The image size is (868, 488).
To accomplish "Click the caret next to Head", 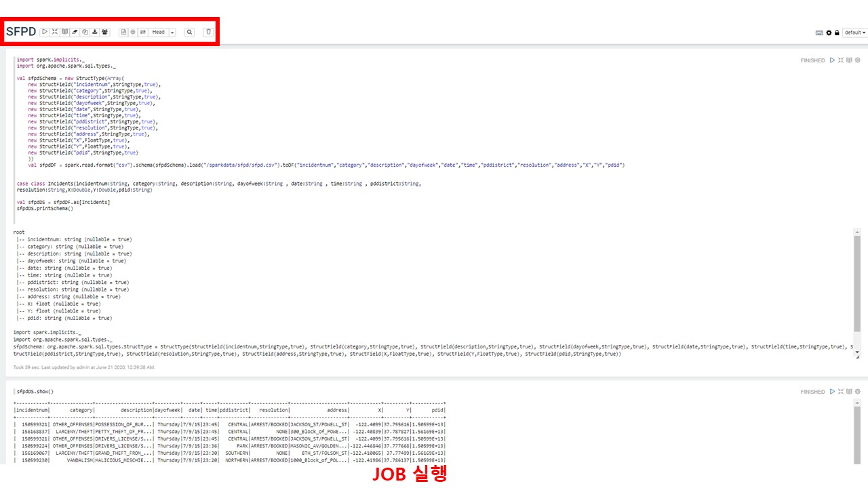I will click(x=172, y=32).
